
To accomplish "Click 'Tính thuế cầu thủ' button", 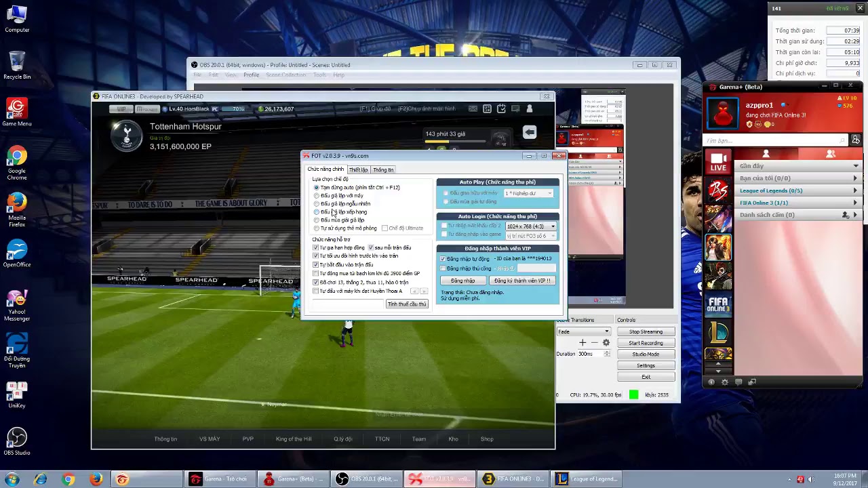I will pyautogui.click(x=407, y=304).
